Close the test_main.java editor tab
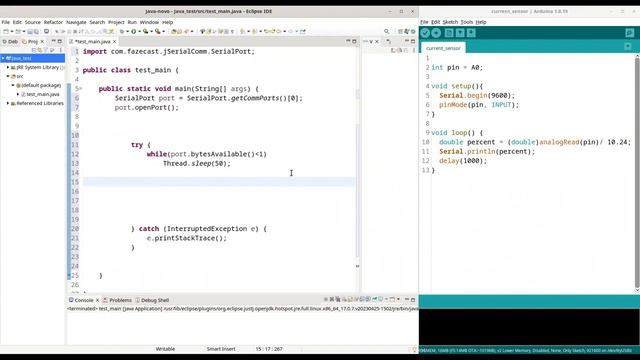Screen dimensions: 640x360 (x=114, y=42)
